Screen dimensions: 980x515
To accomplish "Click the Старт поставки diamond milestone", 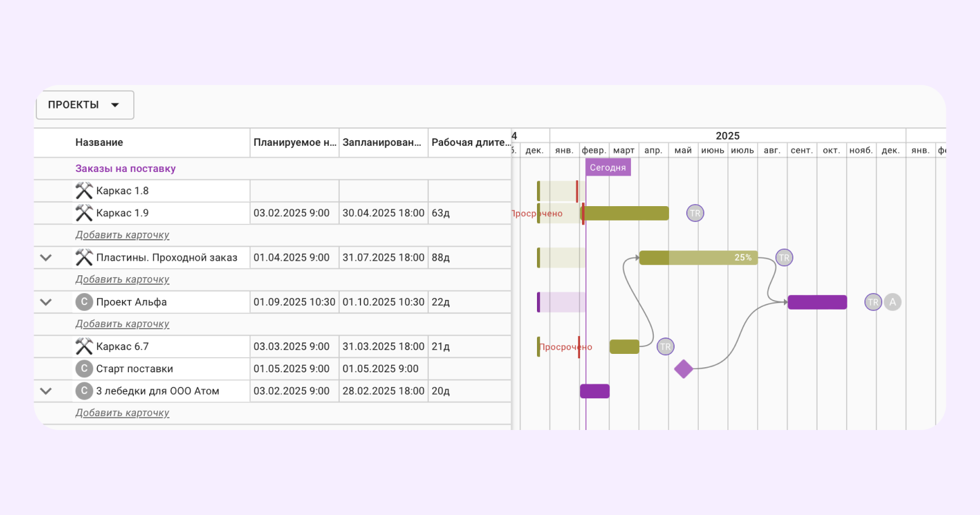I will click(683, 368).
